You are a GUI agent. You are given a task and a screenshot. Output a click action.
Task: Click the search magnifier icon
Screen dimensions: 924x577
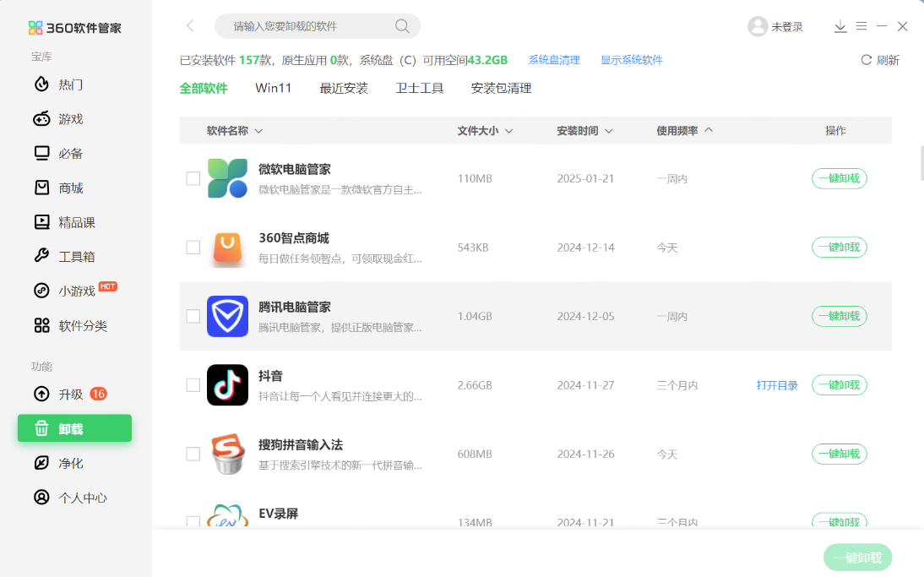click(402, 26)
